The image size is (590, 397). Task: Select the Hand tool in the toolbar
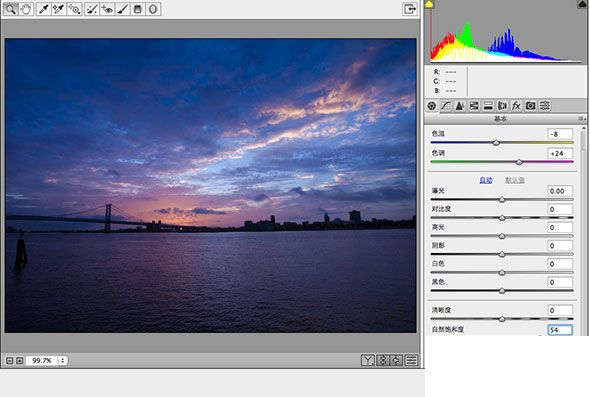click(26, 9)
